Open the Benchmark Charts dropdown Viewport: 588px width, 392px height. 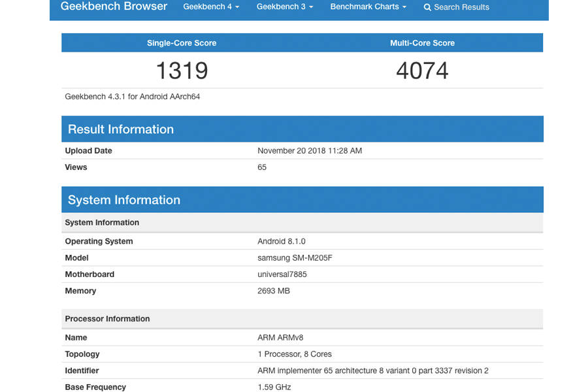(367, 7)
